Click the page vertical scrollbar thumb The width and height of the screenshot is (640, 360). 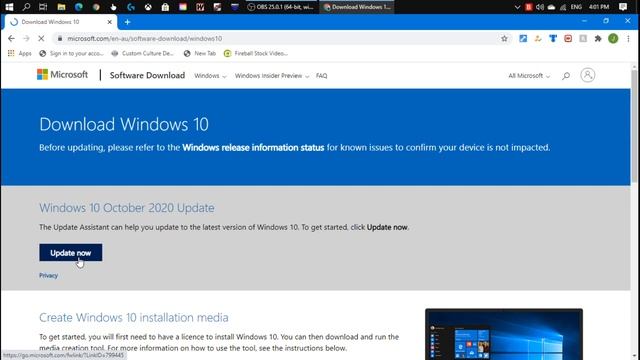(634, 127)
